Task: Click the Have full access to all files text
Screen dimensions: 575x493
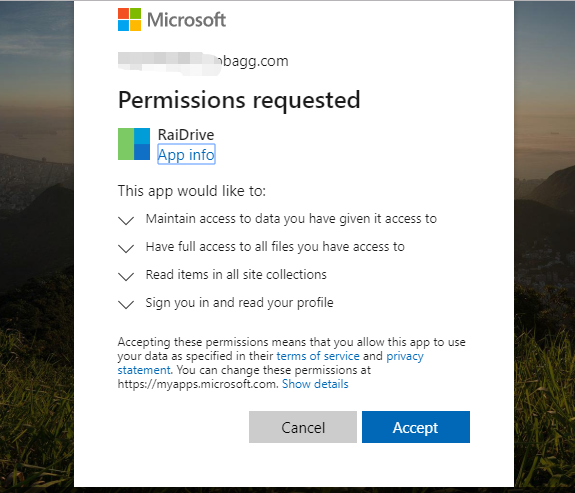Action: click(275, 247)
